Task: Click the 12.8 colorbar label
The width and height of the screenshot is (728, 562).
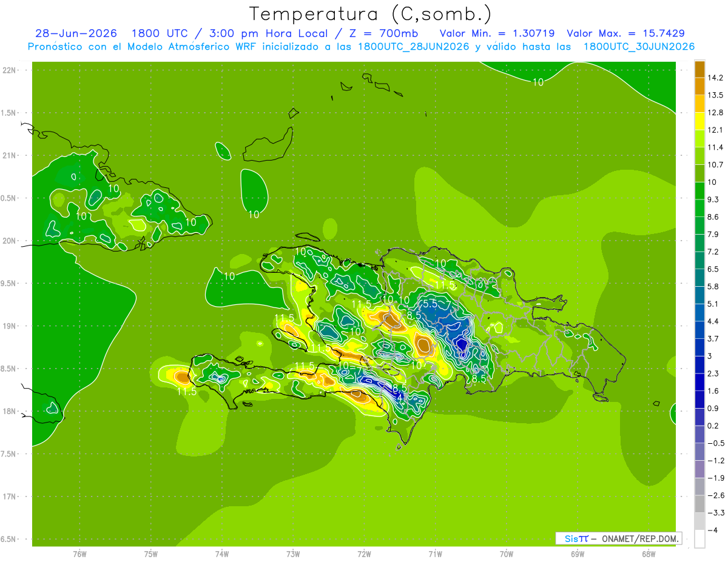Action: (715, 113)
